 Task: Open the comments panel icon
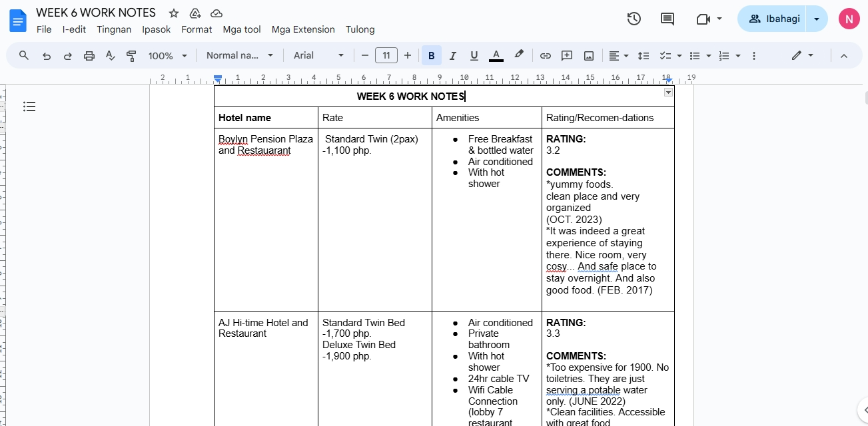coord(667,19)
